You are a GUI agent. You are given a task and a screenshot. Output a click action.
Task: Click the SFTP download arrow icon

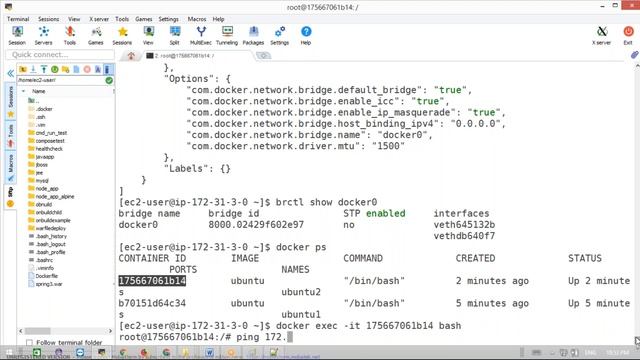pyautogui.click(x=33, y=69)
